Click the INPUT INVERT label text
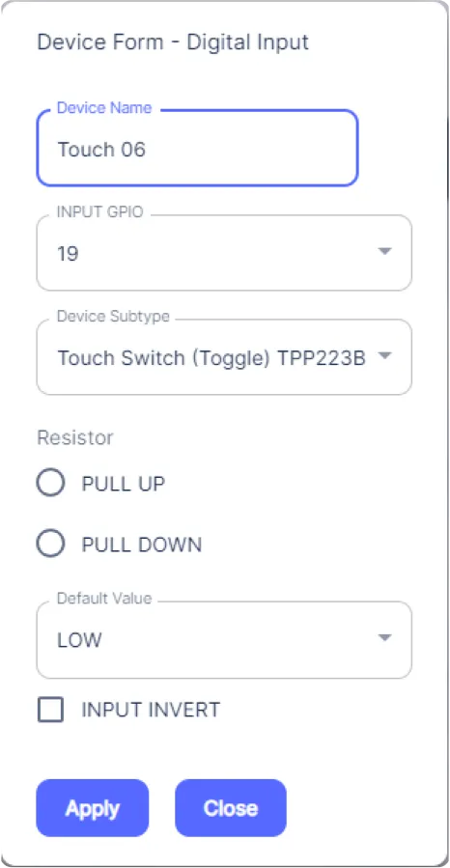This screenshot has height=868, width=450. (151, 710)
